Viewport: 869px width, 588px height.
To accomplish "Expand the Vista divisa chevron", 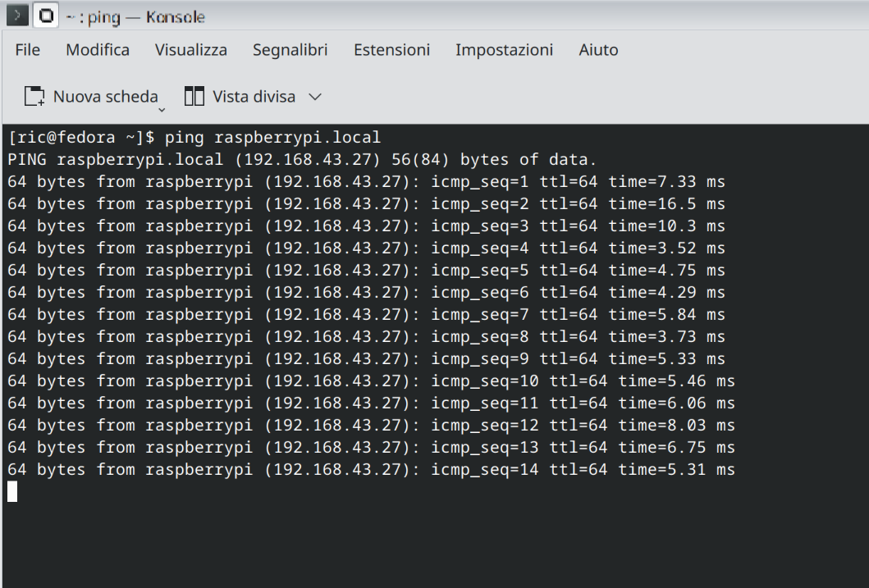I will pos(315,97).
